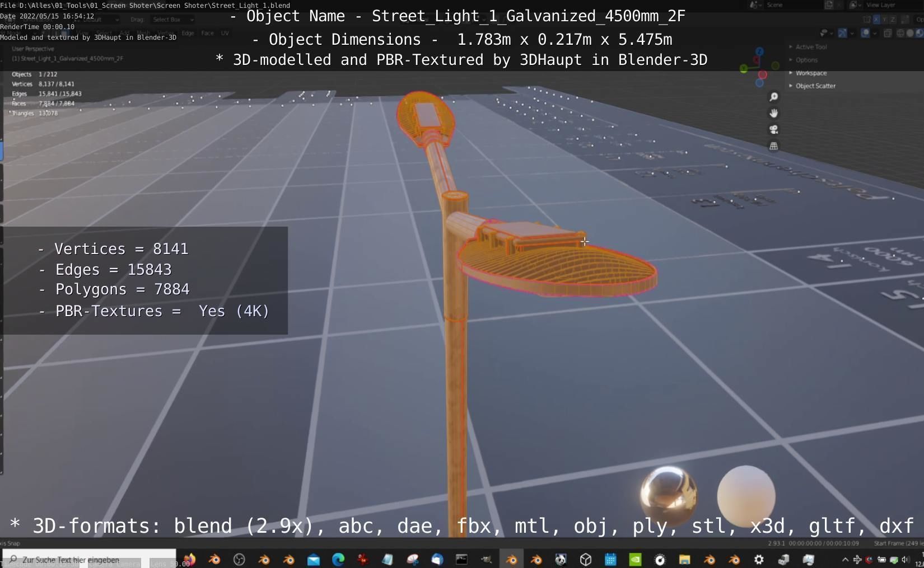Open Windows Settings gear in taskbar
924x568 pixels.
pyautogui.click(x=759, y=559)
